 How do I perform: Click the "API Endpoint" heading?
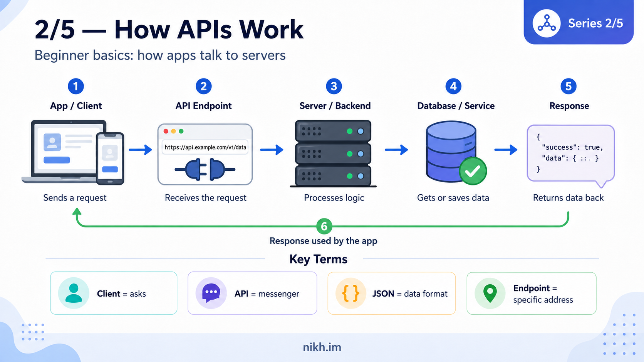pyautogui.click(x=204, y=106)
